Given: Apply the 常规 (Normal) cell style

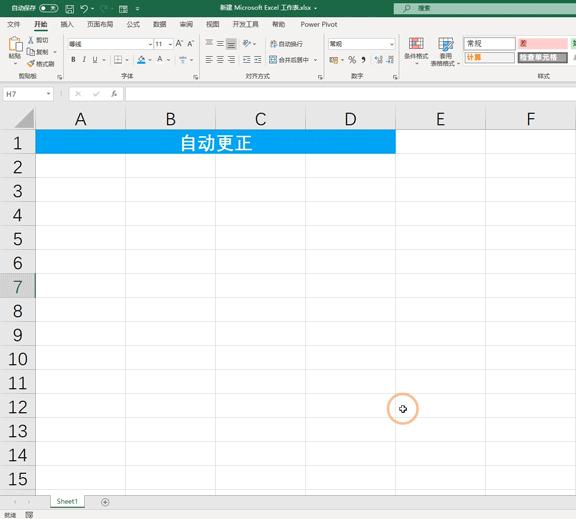Looking at the screenshot, I should click(x=490, y=43).
